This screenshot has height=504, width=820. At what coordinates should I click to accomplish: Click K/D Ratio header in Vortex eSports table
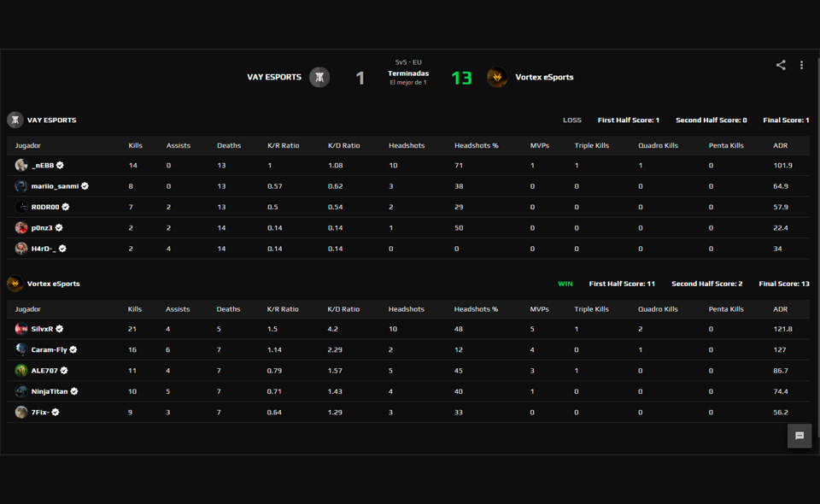pos(343,309)
